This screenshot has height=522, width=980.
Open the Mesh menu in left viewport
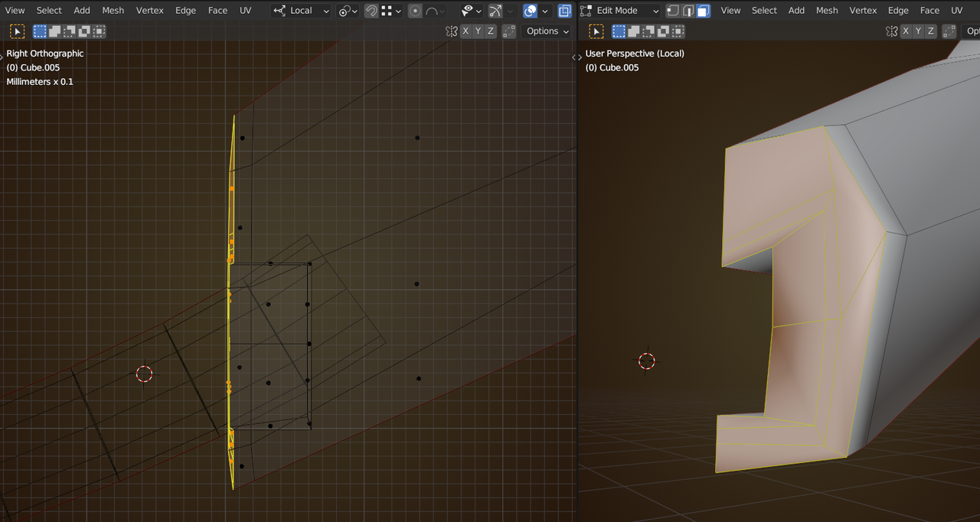[113, 11]
